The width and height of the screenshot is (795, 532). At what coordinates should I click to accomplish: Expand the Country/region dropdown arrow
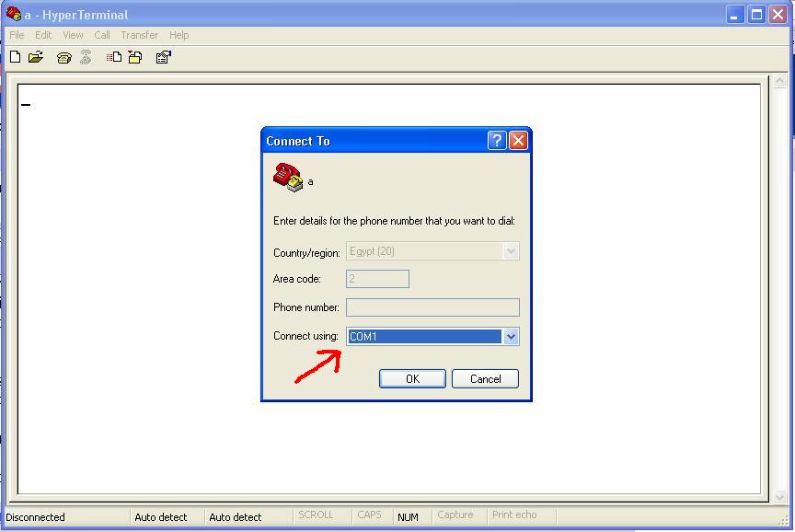[511, 251]
